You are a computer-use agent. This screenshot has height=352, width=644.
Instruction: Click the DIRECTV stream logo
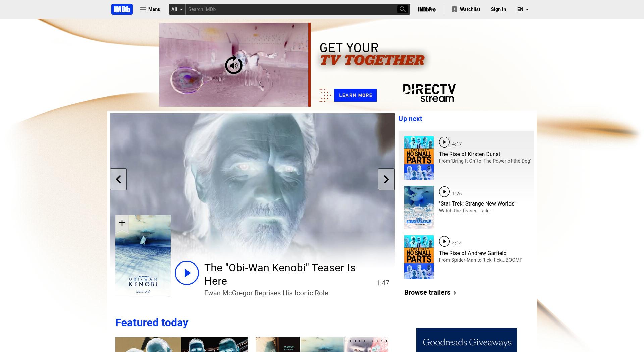tap(429, 93)
